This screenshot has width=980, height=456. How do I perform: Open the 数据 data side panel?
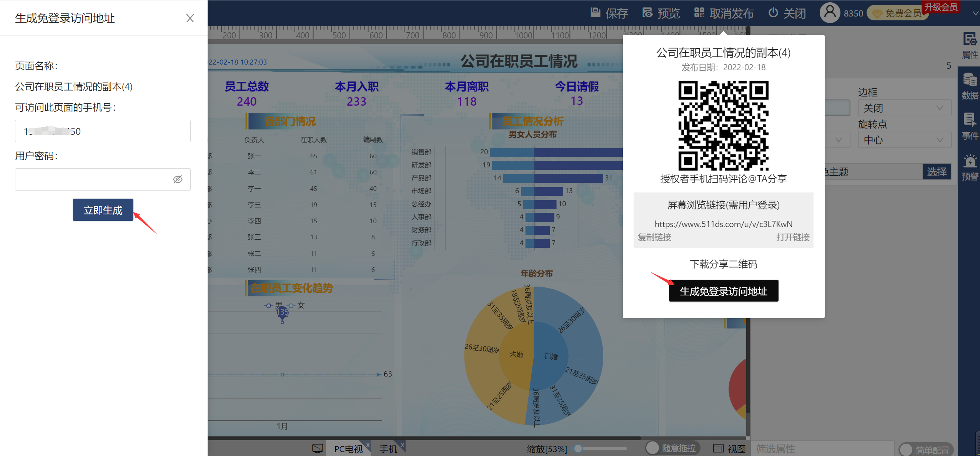pos(970,86)
